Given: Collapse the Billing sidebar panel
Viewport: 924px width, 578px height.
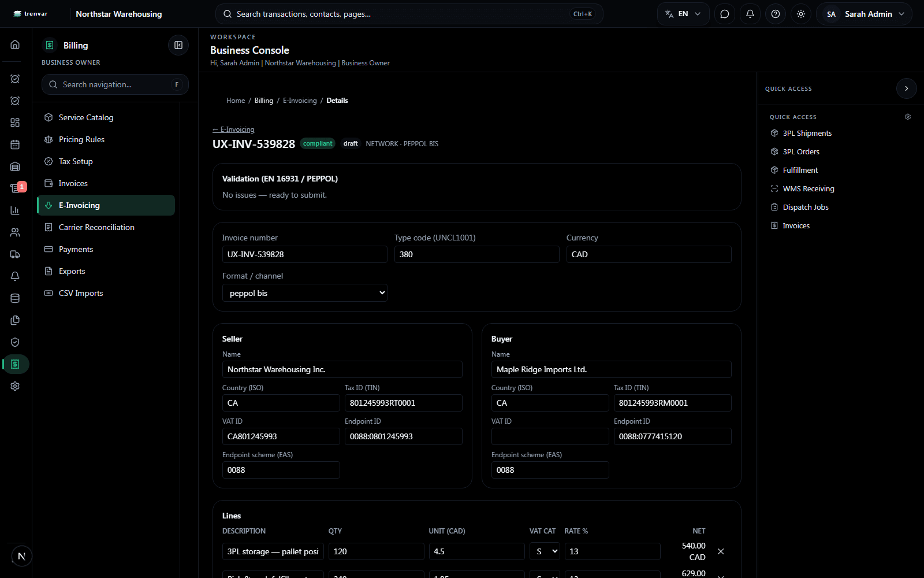Looking at the screenshot, I should click(178, 45).
